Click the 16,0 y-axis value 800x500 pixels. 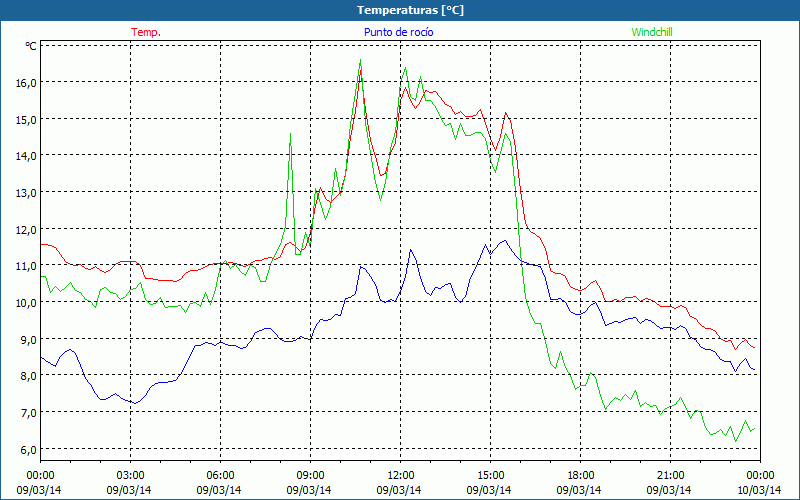[27, 83]
